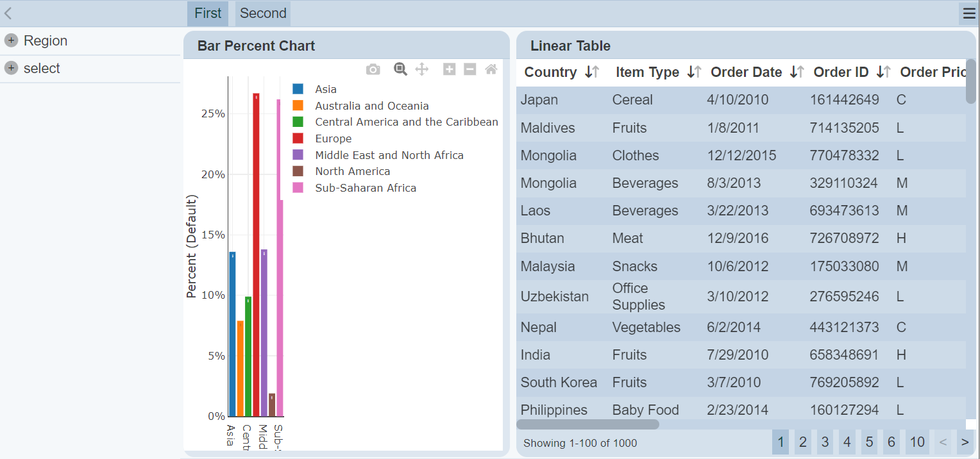980x459 pixels.
Task: Sort table by Country column
Action: pyautogui.click(x=592, y=72)
